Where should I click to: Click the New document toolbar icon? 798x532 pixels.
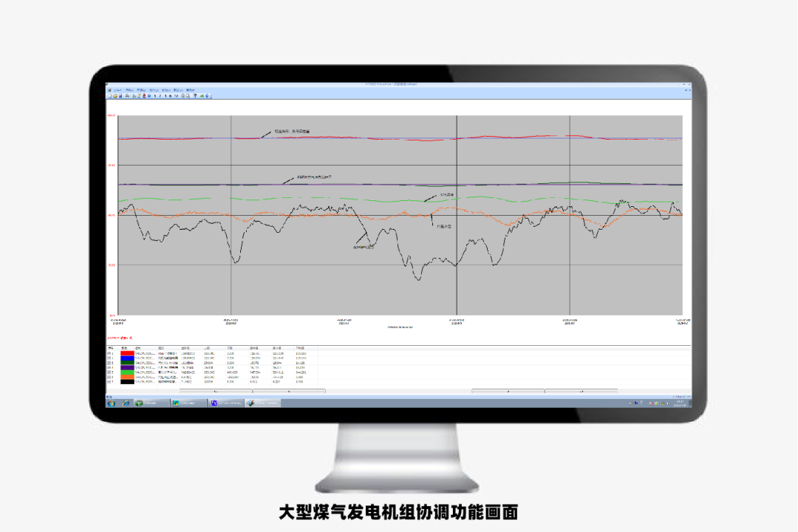(x=110, y=96)
